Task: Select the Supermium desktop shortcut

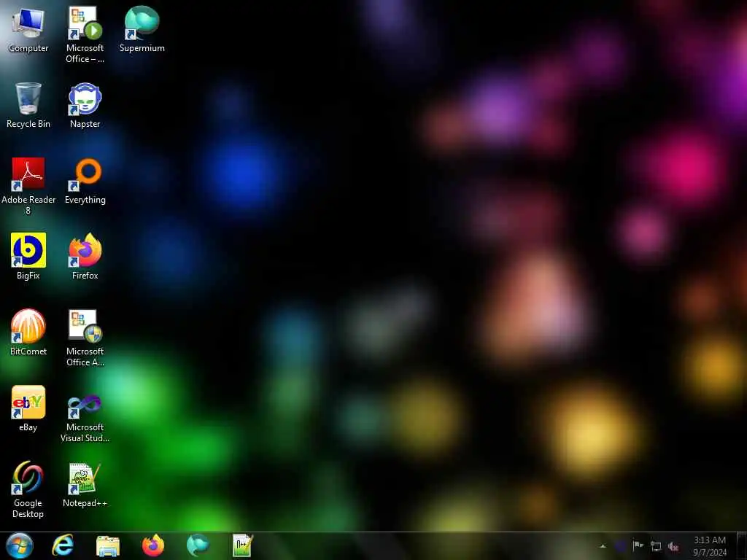Action: [142, 29]
